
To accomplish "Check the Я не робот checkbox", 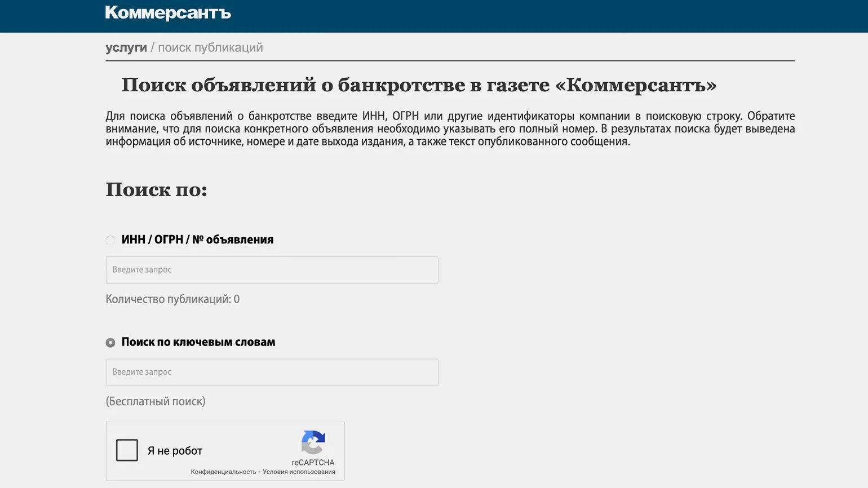I will 127,450.
